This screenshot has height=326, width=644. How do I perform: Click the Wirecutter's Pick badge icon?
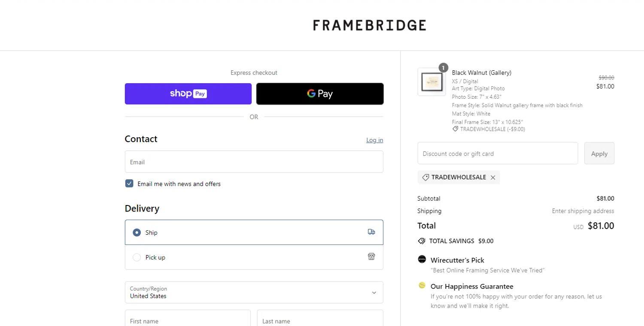click(x=422, y=259)
